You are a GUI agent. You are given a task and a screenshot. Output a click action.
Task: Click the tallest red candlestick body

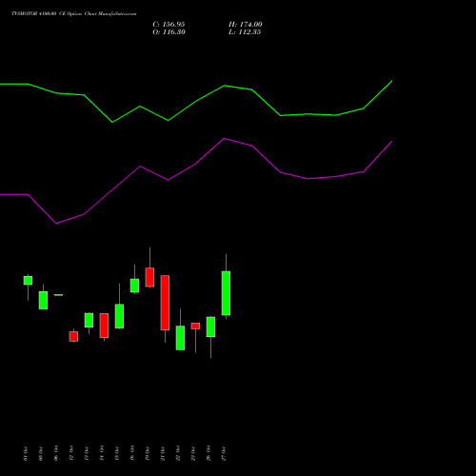[x=165, y=303]
